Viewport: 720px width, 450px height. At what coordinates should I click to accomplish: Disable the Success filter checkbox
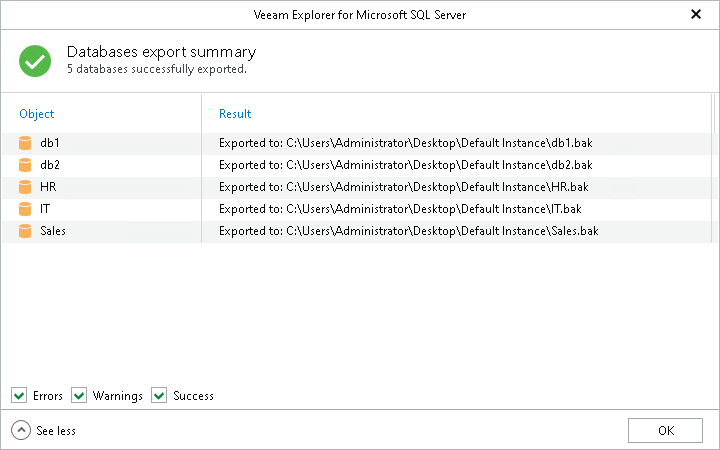[x=159, y=396]
